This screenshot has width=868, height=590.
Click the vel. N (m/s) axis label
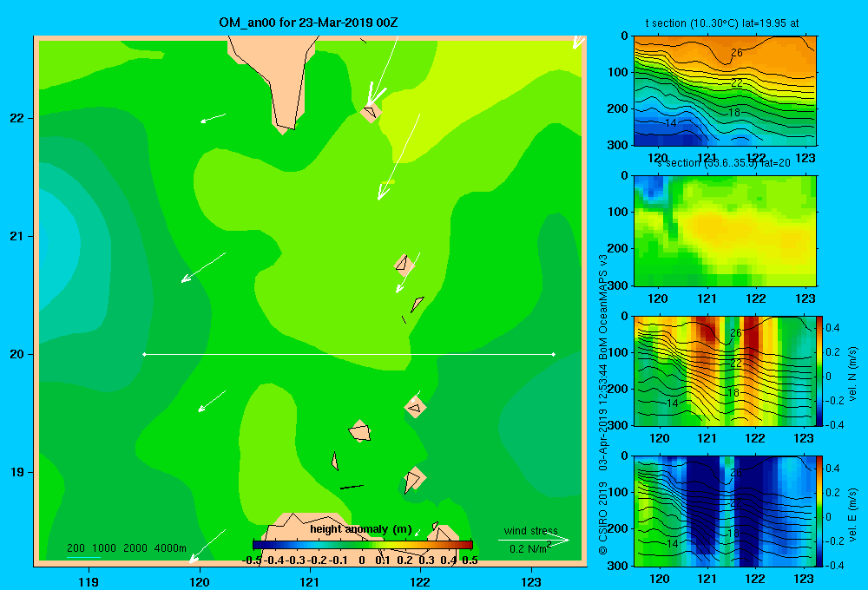(853, 374)
